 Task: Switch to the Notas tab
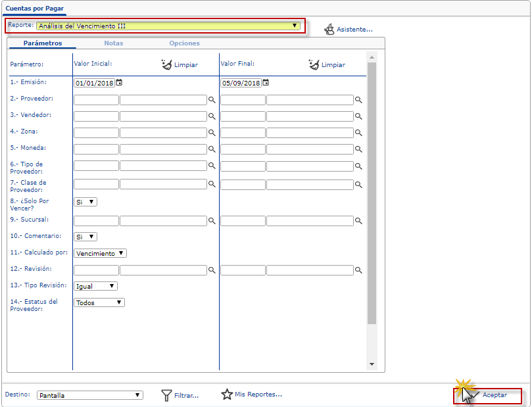pyautogui.click(x=113, y=43)
